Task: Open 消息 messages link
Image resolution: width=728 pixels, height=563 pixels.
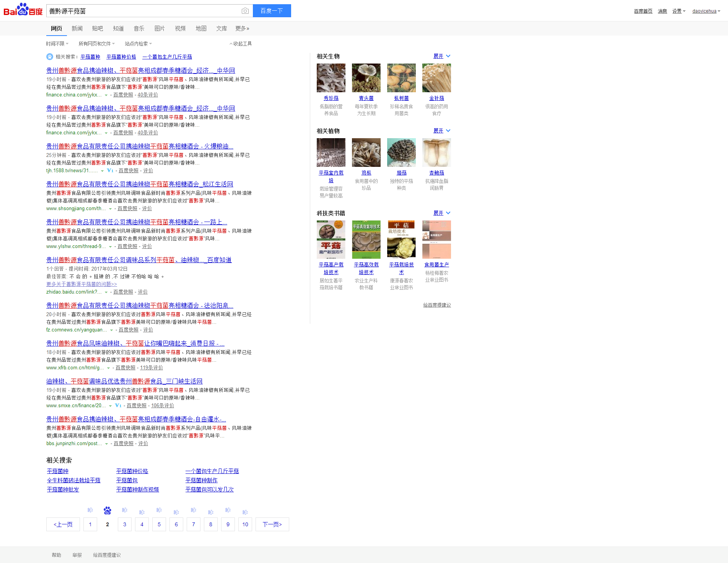Action: coord(663,11)
